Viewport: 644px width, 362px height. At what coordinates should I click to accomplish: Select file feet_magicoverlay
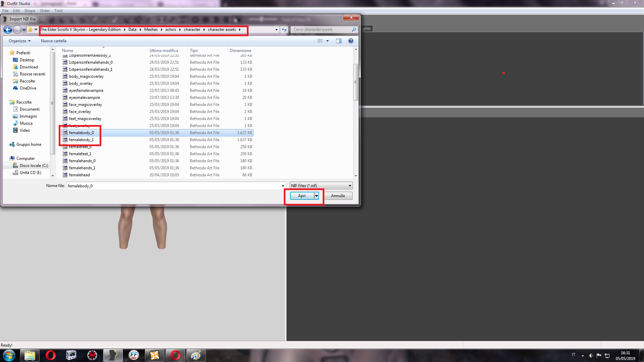point(158,119)
